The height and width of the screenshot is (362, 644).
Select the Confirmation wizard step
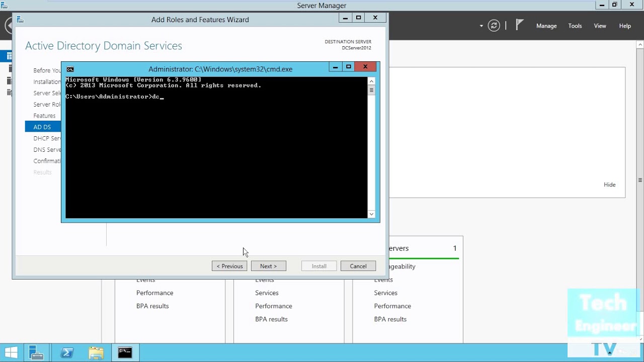[47, 161]
